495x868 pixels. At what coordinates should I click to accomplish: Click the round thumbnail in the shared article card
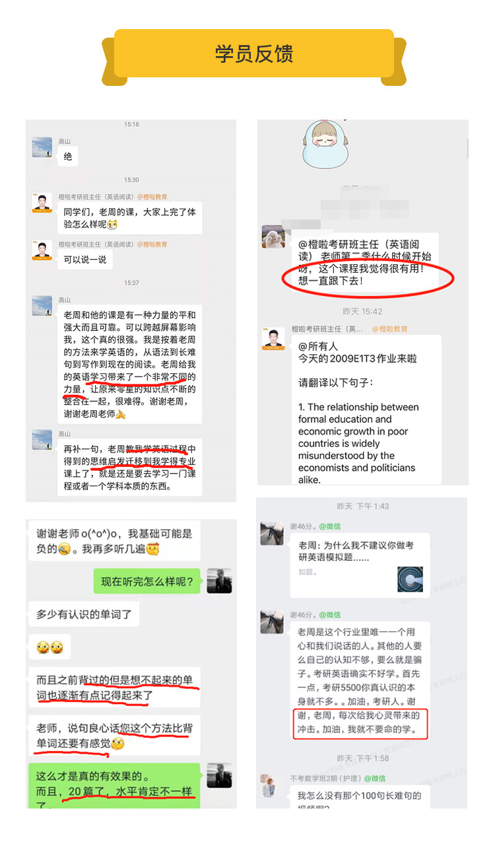410,579
